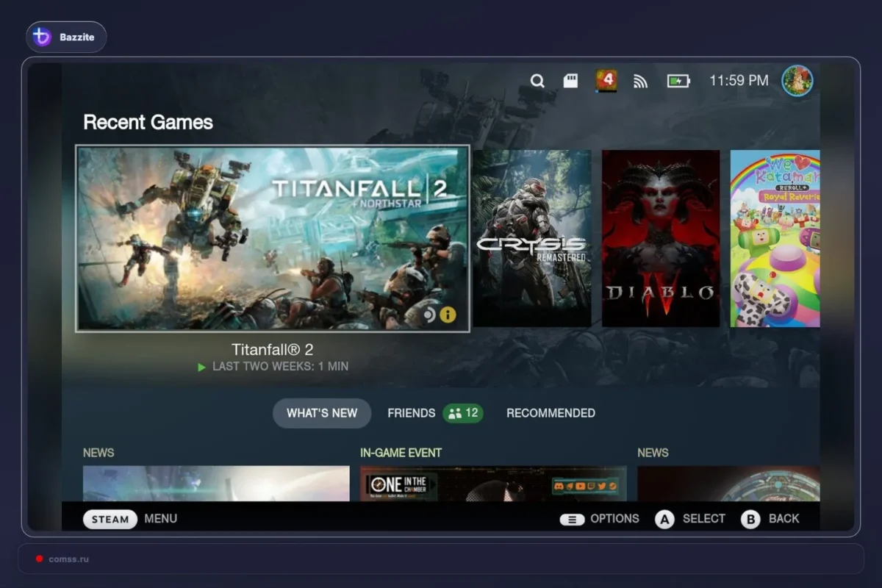Select the We Love Katamari game cover

(775, 238)
